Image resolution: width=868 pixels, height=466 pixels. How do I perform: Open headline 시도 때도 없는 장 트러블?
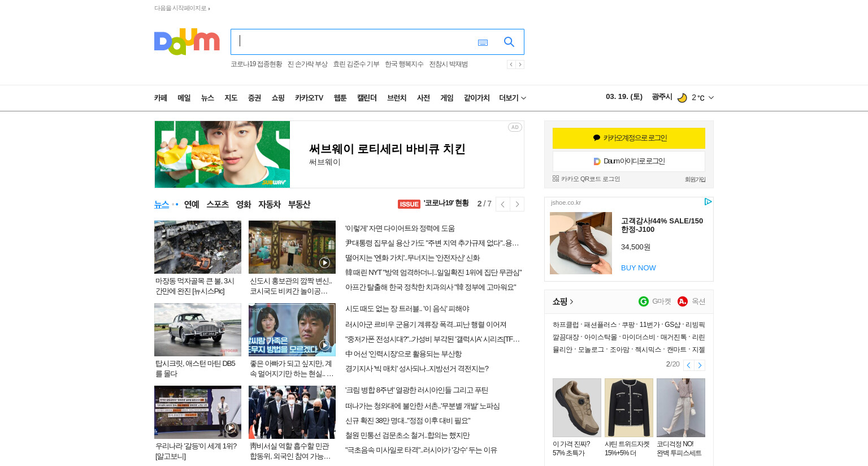(407, 309)
